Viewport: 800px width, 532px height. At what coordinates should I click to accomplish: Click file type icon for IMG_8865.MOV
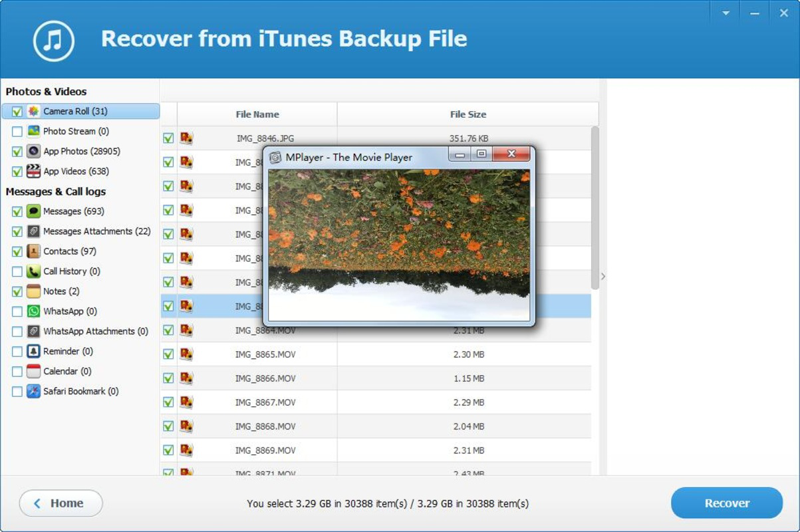186,354
